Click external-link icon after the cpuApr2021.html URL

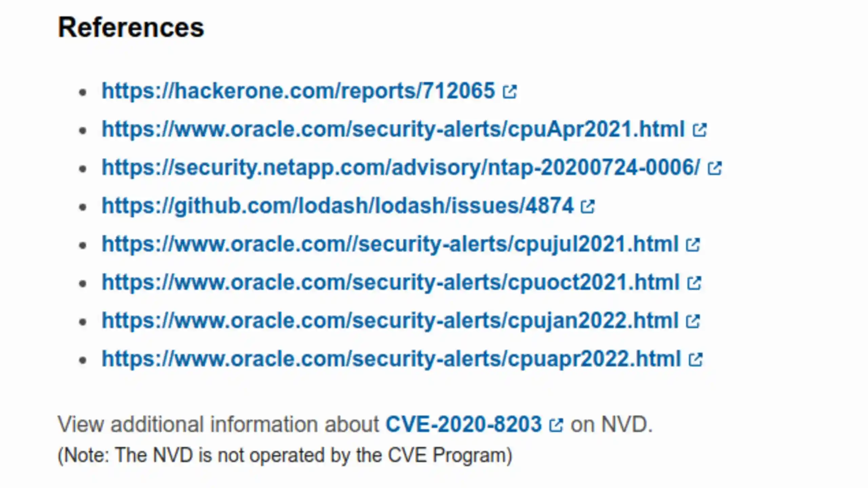pos(699,130)
